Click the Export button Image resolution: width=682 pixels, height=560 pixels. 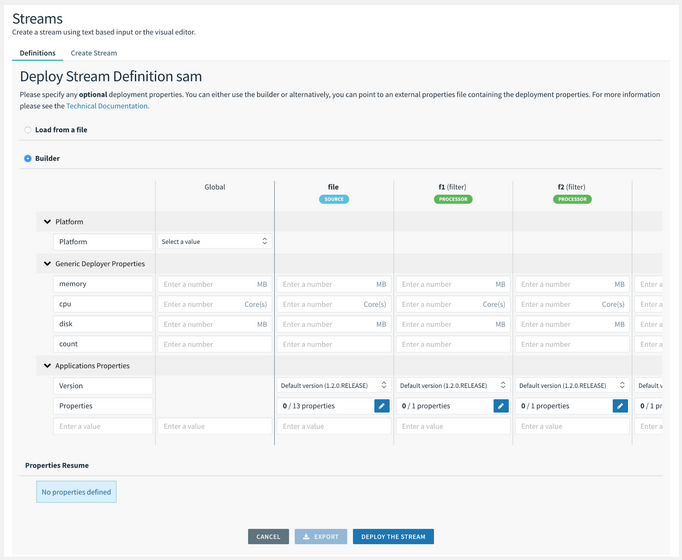click(321, 537)
